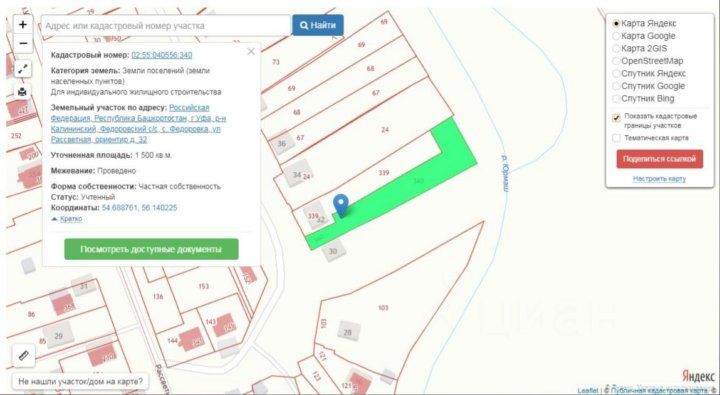The image size is (720, 395).
Task: Open the print map icon
Action: coord(23,92)
